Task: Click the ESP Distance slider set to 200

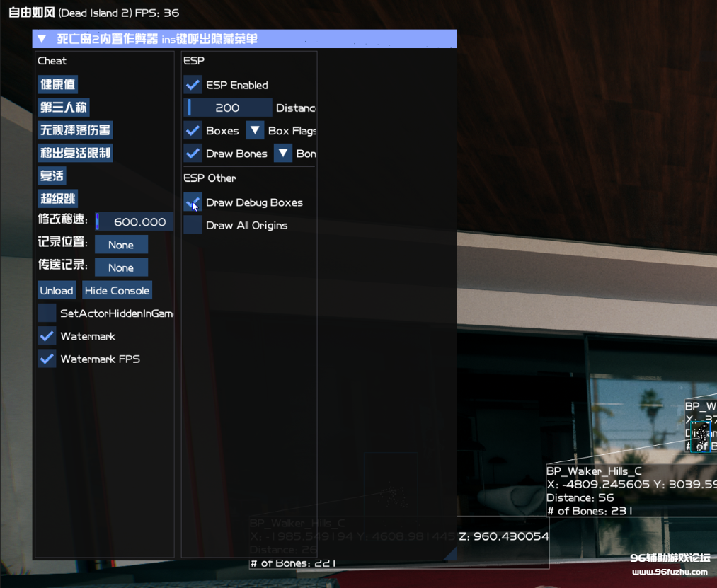Action: point(228,108)
